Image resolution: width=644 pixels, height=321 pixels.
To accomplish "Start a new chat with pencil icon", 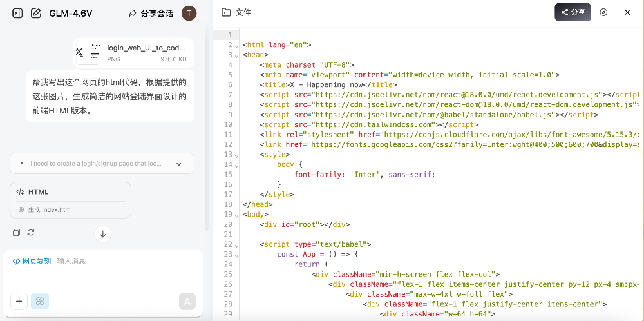I will (x=36, y=13).
